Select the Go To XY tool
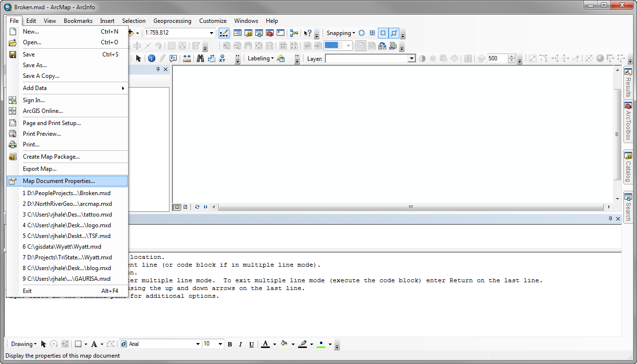Screen dimensions: 637x364 pos(223,58)
